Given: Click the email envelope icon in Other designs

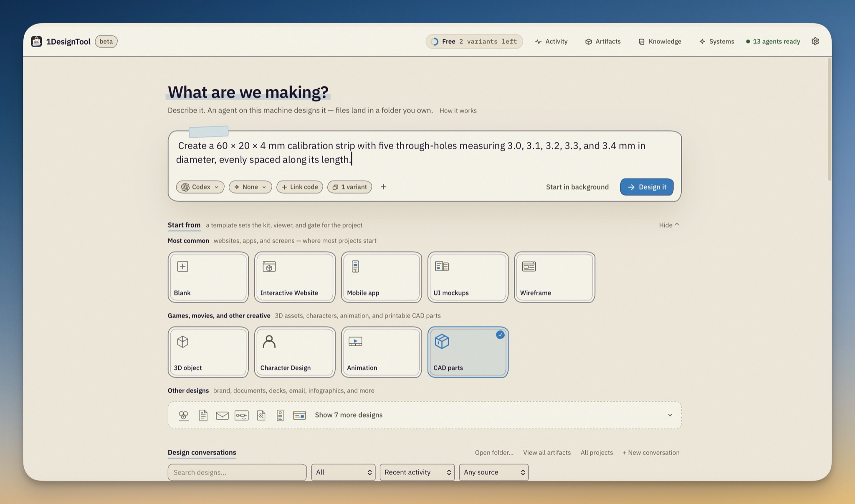Looking at the screenshot, I should [x=222, y=415].
